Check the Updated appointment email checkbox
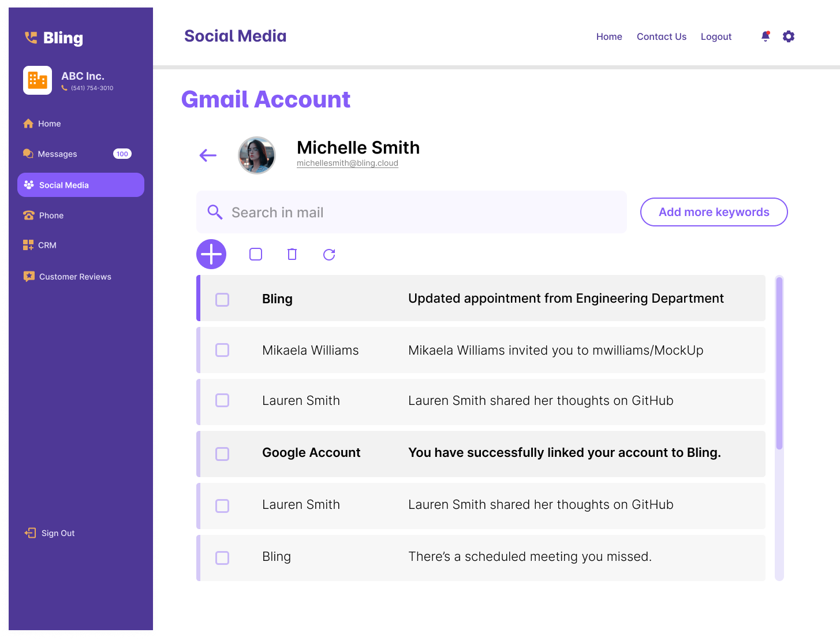This screenshot has height=640, width=840. [x=222, y=299]
